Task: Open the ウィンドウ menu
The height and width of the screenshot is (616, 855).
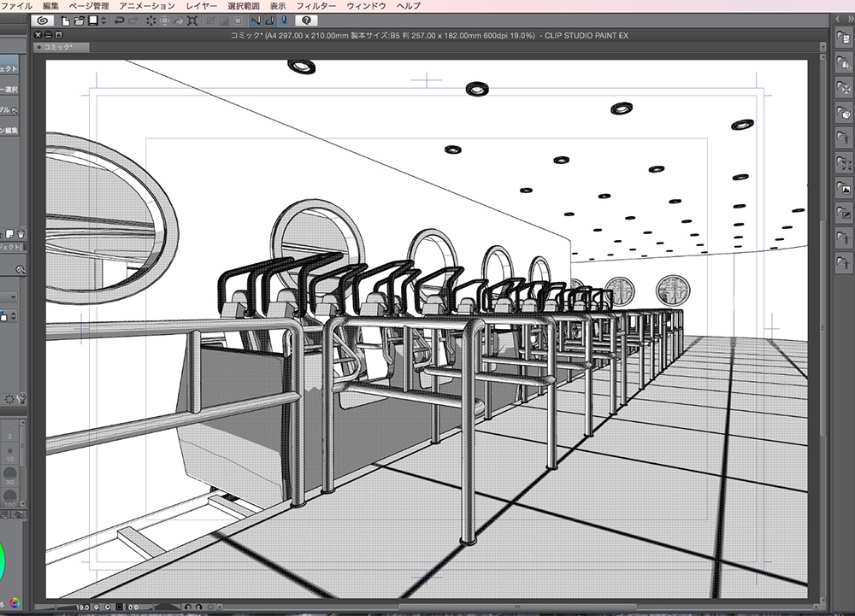Action: click(x=366, y=6)
